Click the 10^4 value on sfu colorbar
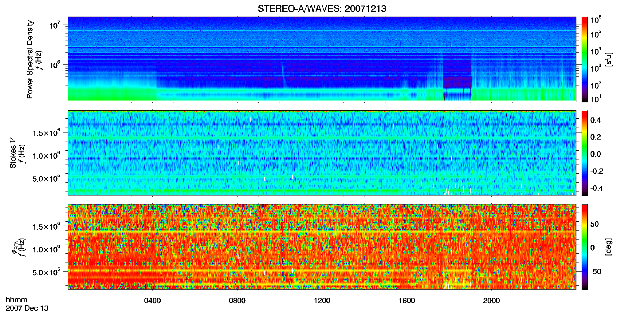Viewport: 644px width, 332px height. pyautogui.click(x=596, y=51)
